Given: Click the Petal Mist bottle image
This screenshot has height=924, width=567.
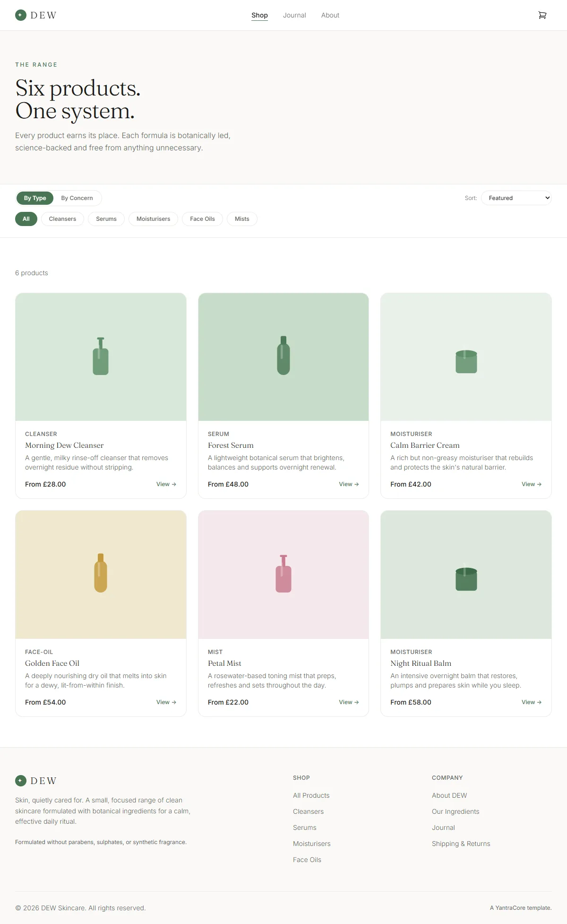Looking at the screenshot, I should 283,575.
